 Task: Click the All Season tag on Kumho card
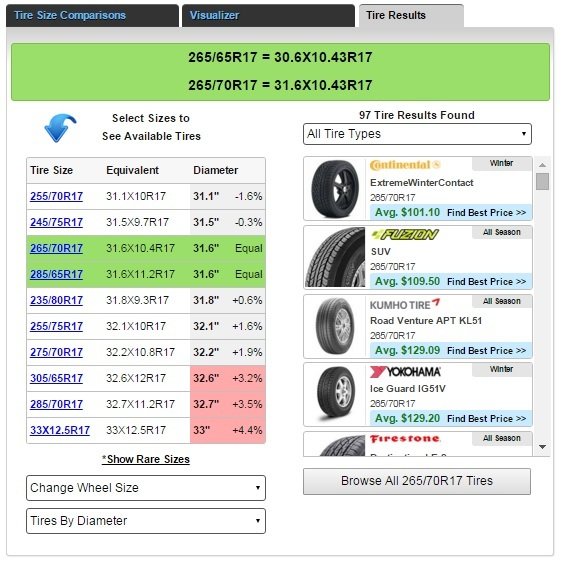501,301
